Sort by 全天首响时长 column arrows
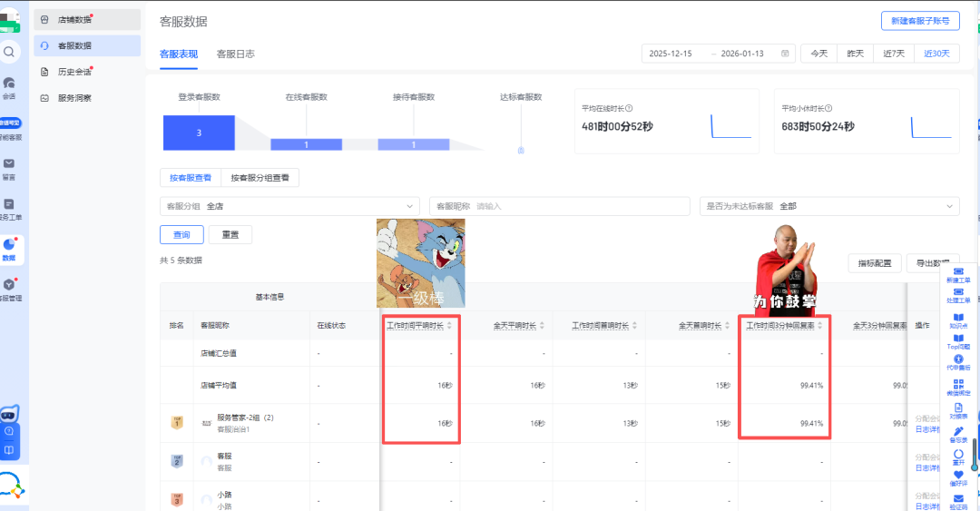980x511 pixels. point(727,325)
